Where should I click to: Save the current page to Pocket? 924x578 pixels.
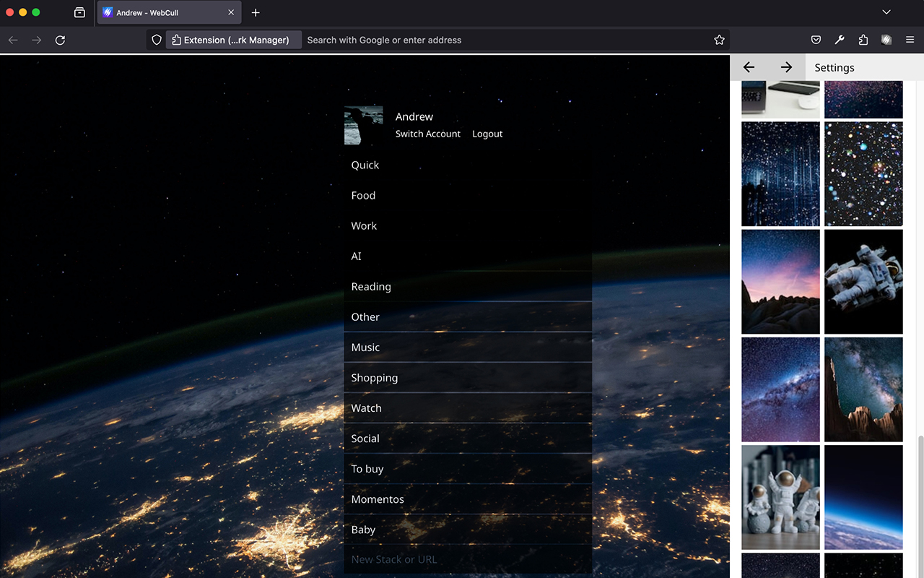[816, 40]
